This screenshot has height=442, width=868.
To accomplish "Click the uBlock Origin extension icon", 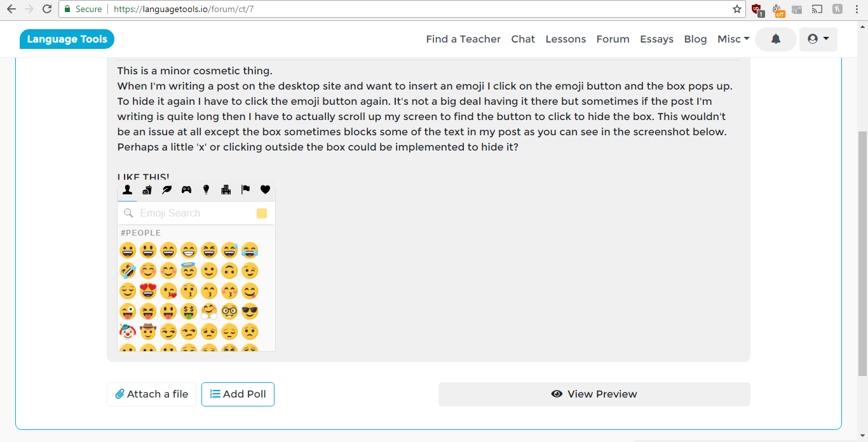I will point(757,10).
